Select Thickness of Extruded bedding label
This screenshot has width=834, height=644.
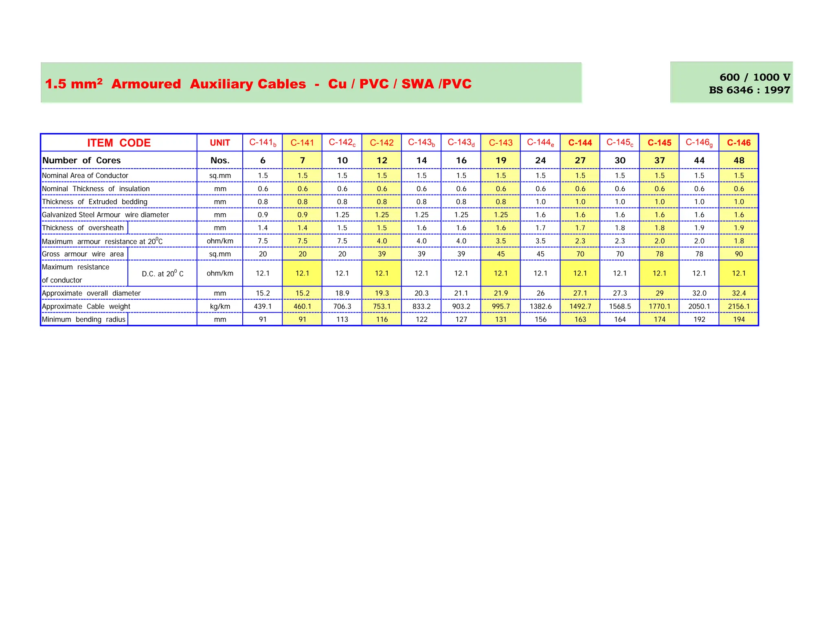tap(94, 202)
